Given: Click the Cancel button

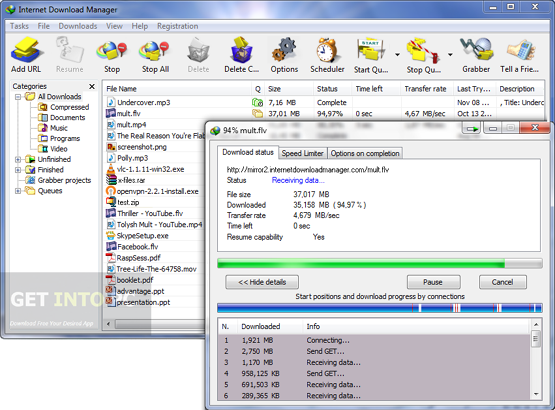Looking at the screenshot, I should click(x=503, y=282).
